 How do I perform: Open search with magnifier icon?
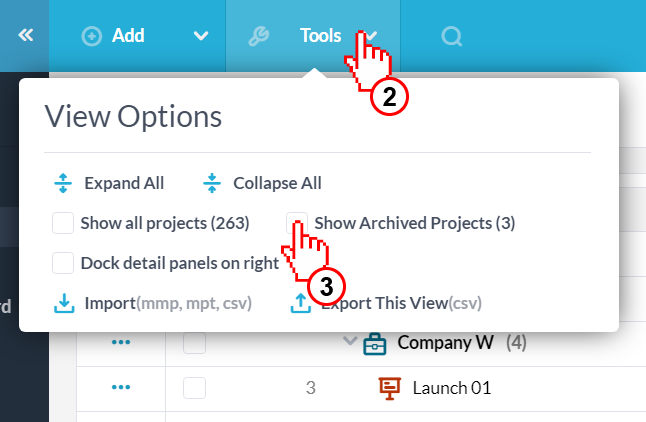[452, 36]
